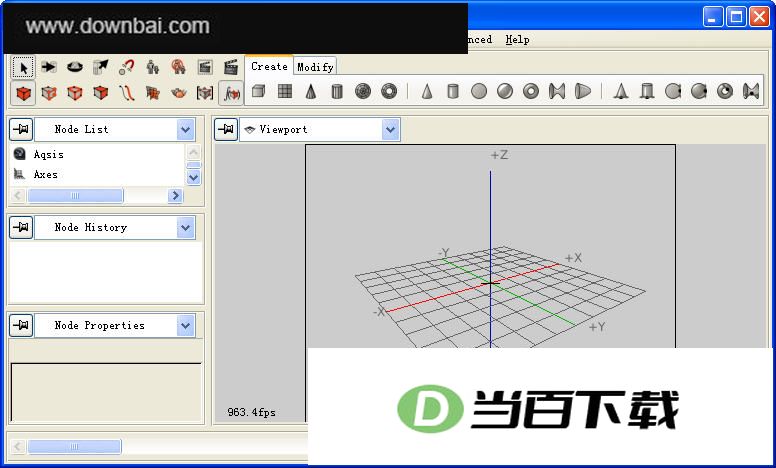The width and height of the screenshot is (776, 468).
Task: Toggle pin on Node List panel
Action: coord(21,130)
